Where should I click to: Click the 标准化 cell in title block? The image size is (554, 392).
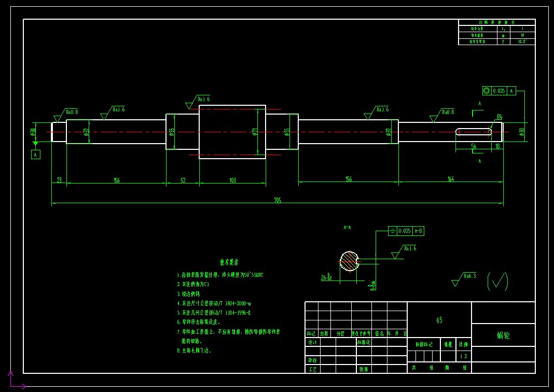click(x=364, y=342)
